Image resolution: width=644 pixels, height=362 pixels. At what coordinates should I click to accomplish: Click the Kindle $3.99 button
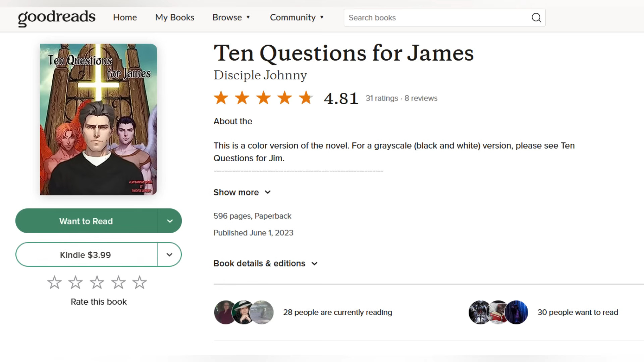coord(86,255)
